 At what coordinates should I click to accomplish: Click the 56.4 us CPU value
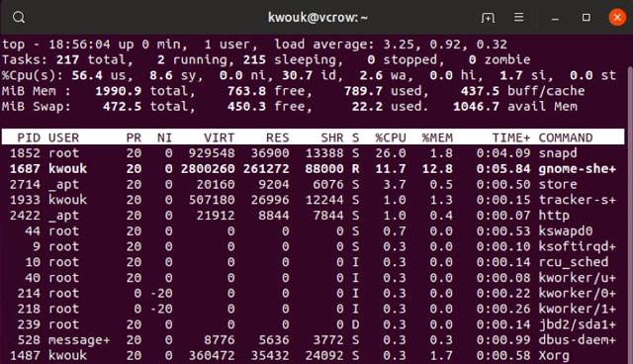[87, 75]
